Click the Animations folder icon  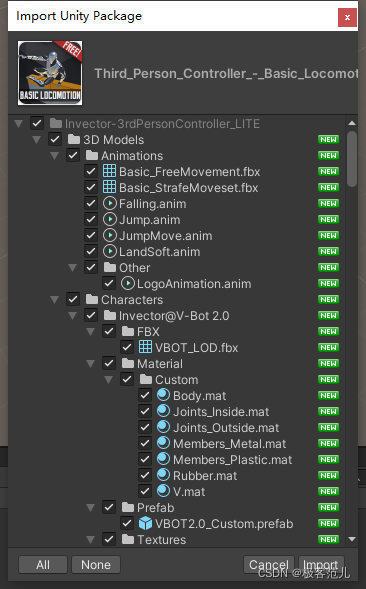click(x=92, y=156)
